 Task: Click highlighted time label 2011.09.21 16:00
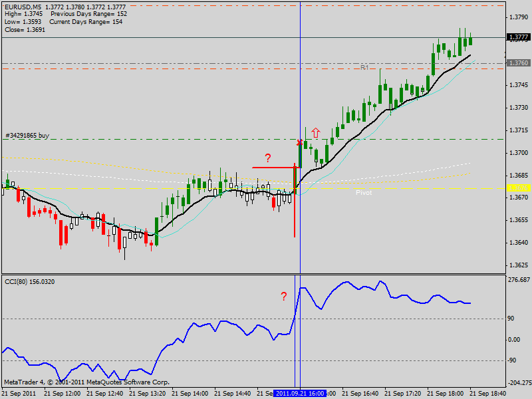tap(300, 393)
